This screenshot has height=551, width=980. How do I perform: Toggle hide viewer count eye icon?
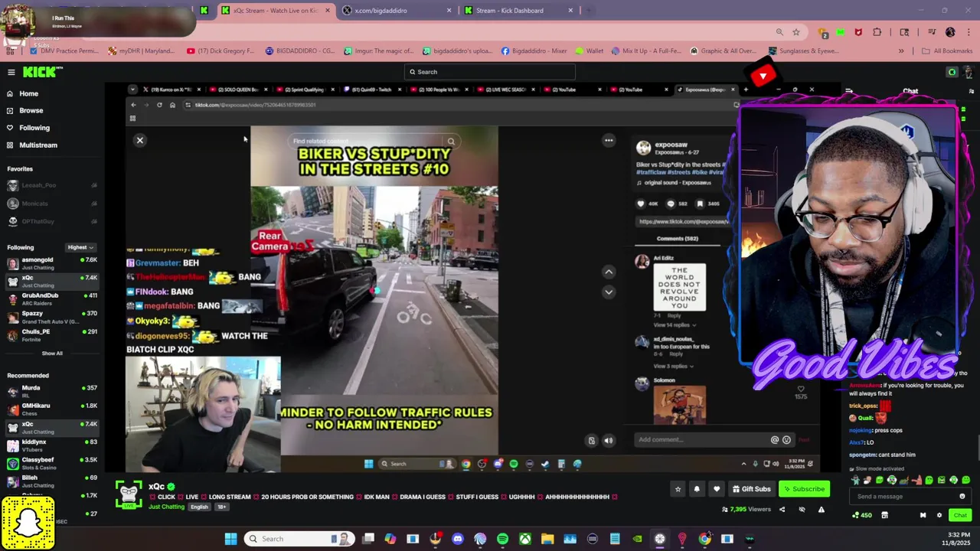(x=802, y=509)
